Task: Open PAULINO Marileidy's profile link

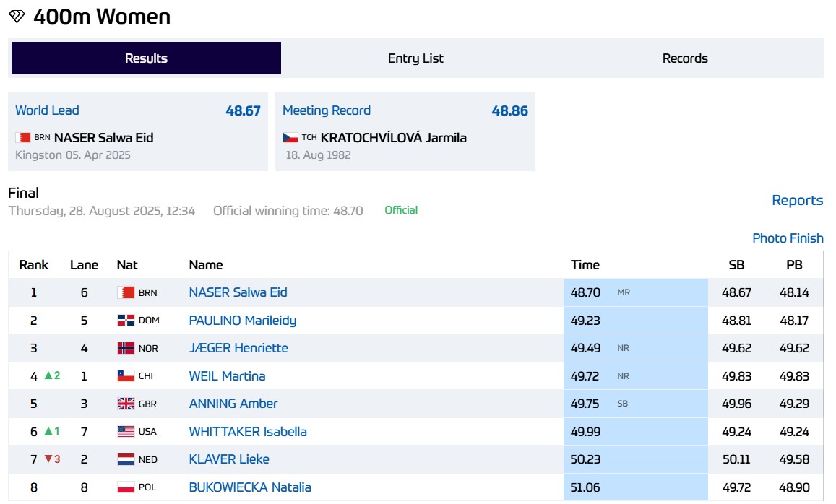Action: pyautogui.click(x=242, y=321)
